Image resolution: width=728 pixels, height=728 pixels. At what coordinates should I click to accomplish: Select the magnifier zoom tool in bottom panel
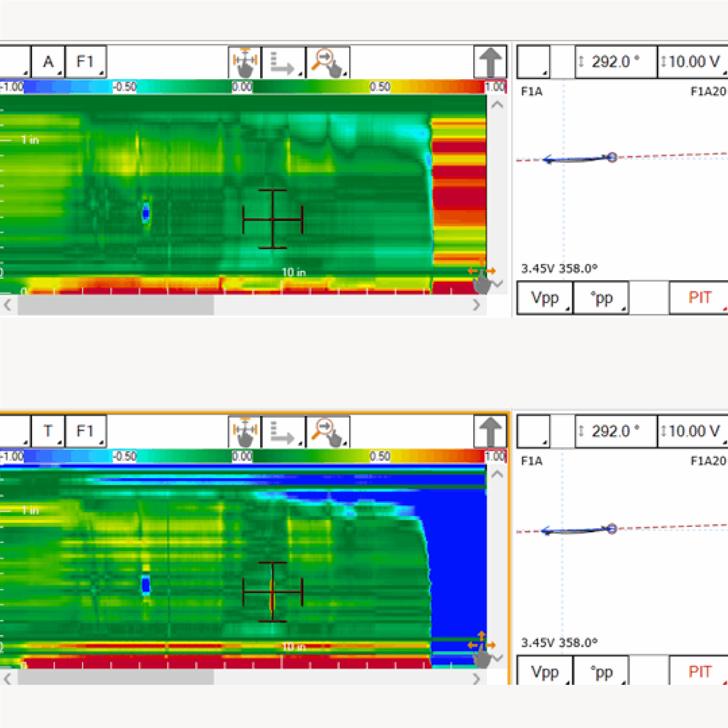(328, 431)
